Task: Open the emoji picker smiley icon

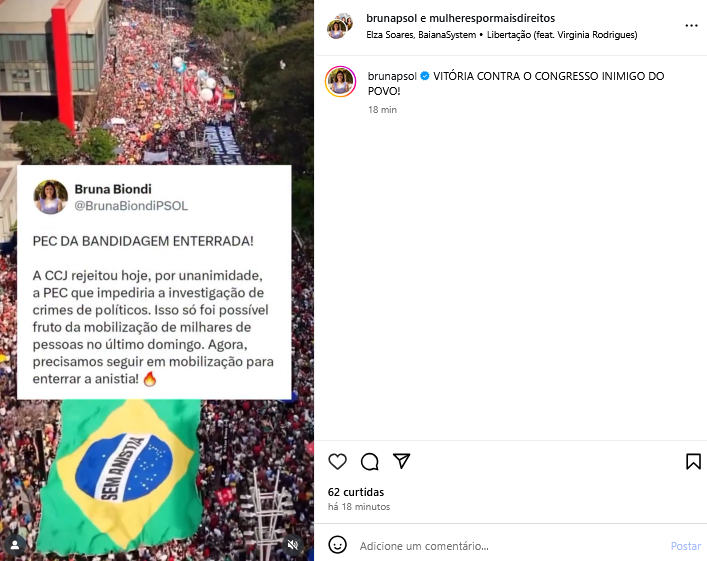Action: 337,545
